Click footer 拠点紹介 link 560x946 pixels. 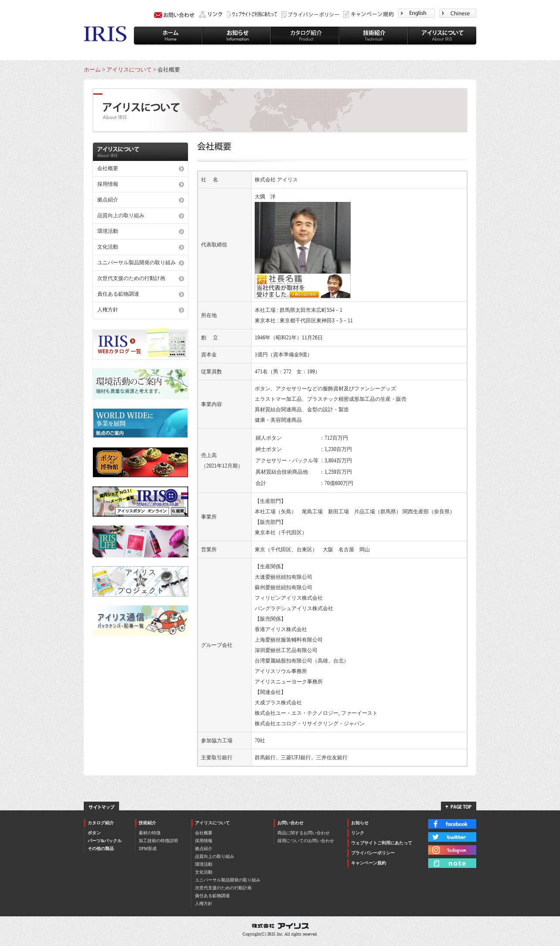point(204,849)
